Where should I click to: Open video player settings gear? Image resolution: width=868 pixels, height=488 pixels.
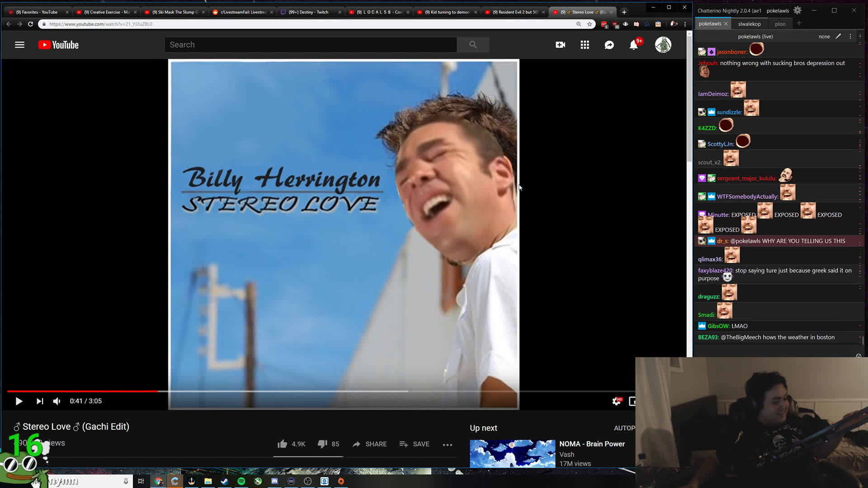(x=616, y=401)
